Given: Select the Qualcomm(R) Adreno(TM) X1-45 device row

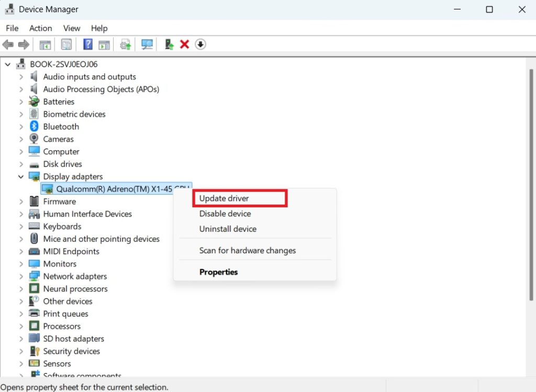Looking at the screenshot, I should (x=116, y=188).
